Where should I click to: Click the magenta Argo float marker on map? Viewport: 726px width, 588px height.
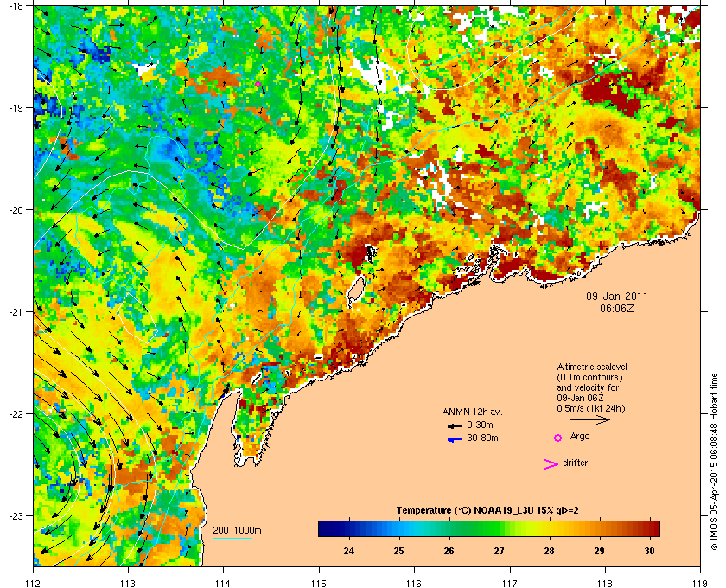point(258,84)
